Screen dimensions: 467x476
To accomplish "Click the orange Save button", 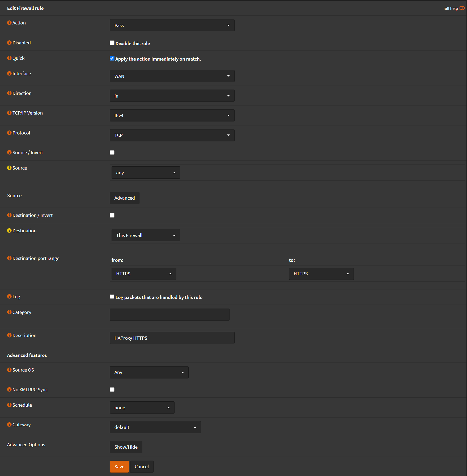I will tap(119, 467).
